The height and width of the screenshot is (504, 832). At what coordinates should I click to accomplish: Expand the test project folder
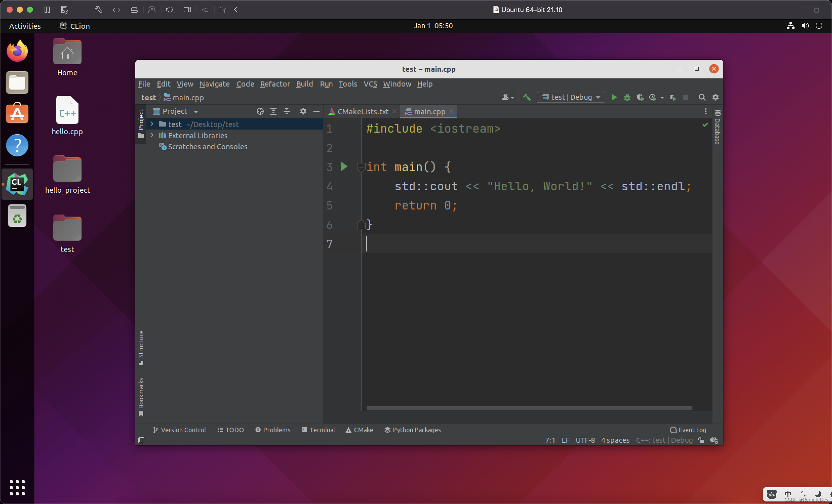click(x=152, y=124)
